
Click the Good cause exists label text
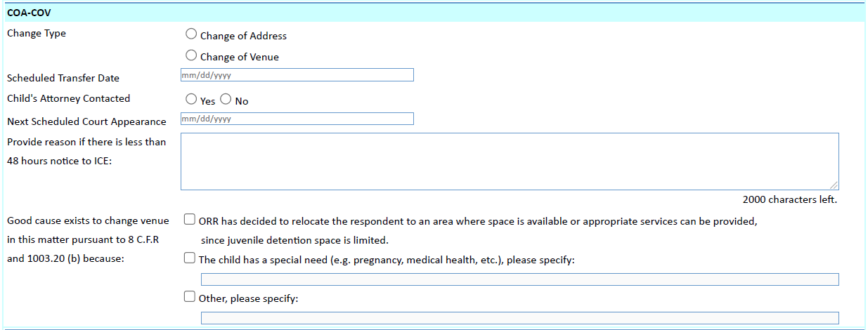pos(88,220)
